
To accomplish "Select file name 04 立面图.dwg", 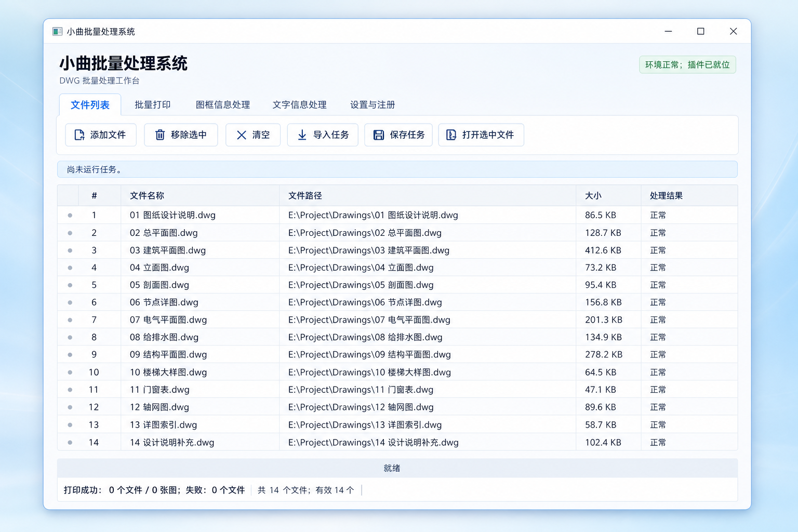I will tap(159, 268).
